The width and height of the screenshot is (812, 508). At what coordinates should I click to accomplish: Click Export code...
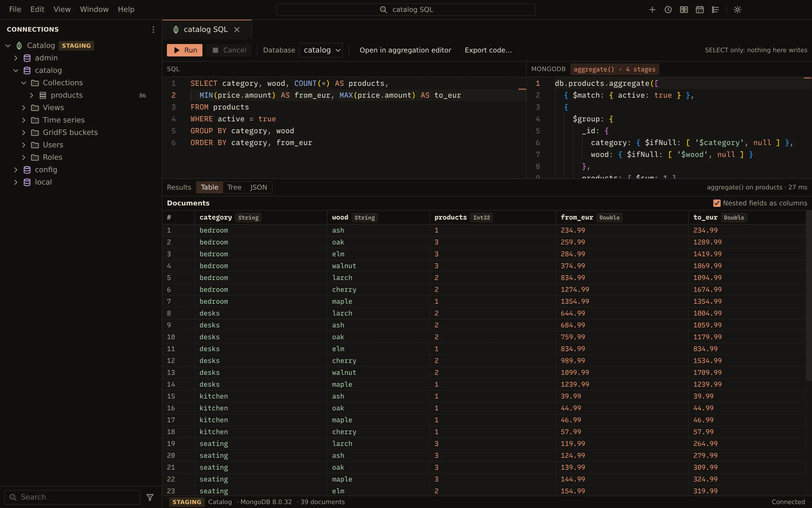coord(488,51)
